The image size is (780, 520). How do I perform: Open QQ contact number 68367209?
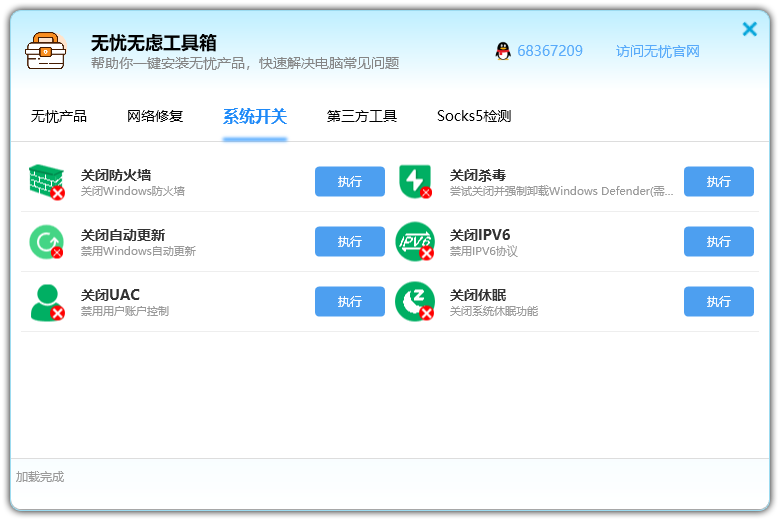(550, 51)
